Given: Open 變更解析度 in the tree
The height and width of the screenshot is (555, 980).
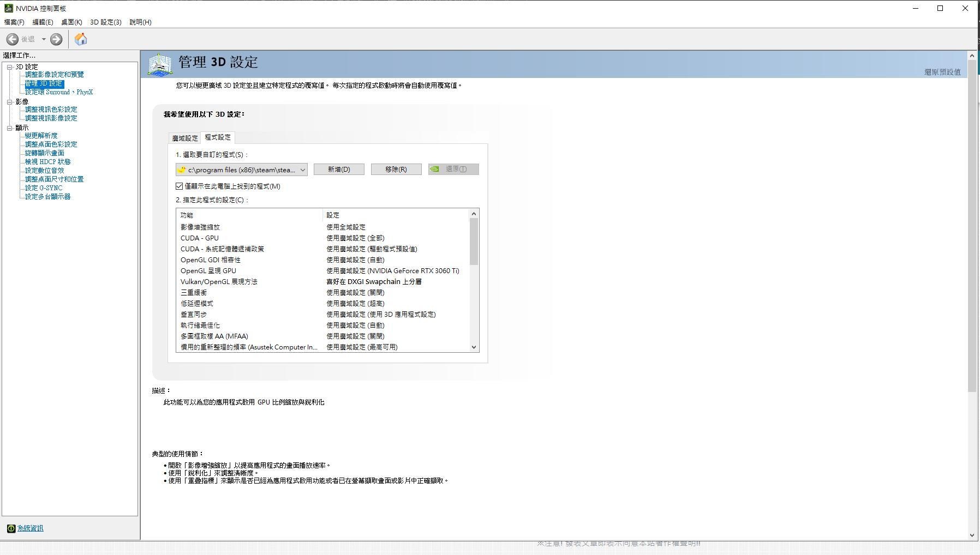Looking at the screenshot, I should 41,136.
